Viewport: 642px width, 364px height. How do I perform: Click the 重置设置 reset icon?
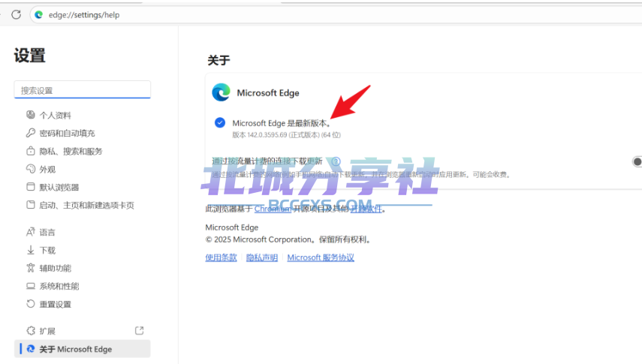tap(30, 304)
